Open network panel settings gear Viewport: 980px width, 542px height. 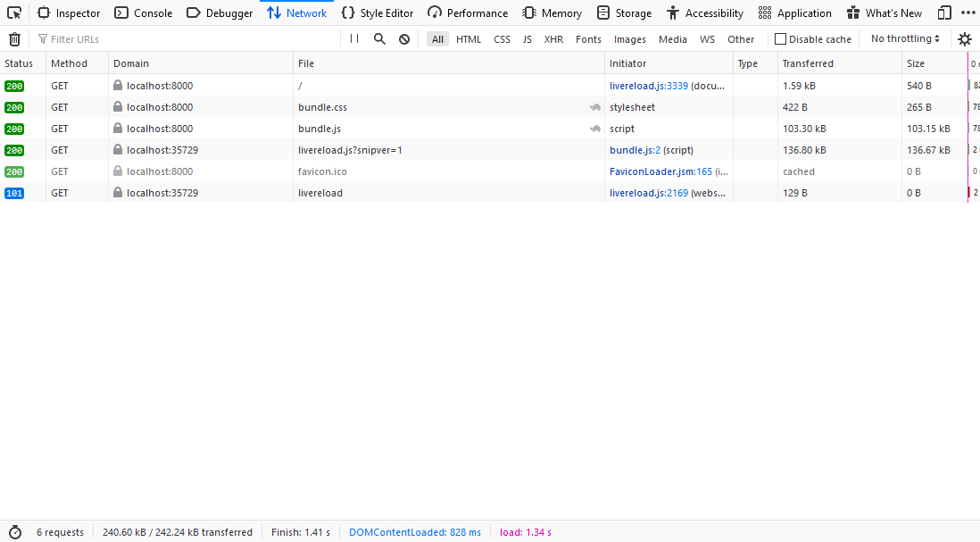[964, 39]
